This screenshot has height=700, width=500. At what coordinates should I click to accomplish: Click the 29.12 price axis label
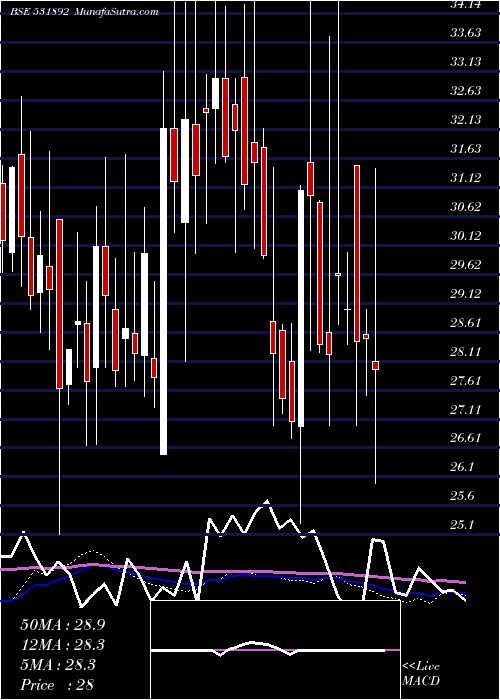coord(466,294)
